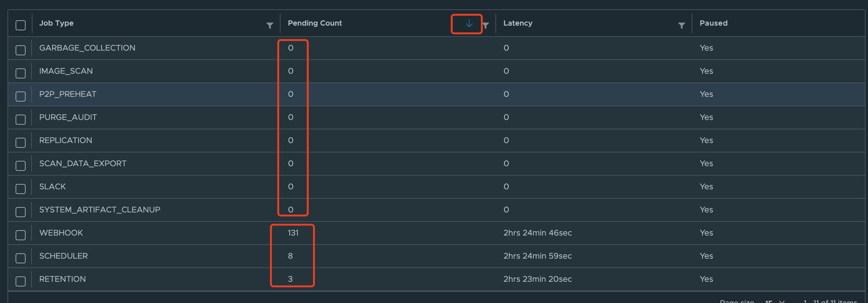The width and height of the screenshot is (868, 303).
Task: Check the SLACK row checkbox
Action: [20, 189]
